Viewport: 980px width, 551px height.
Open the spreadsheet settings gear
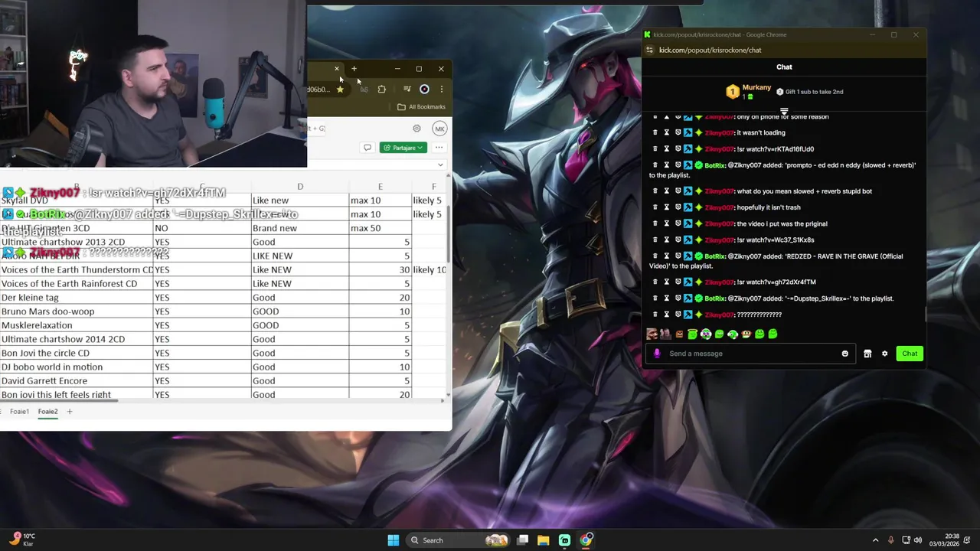(416, 129)
